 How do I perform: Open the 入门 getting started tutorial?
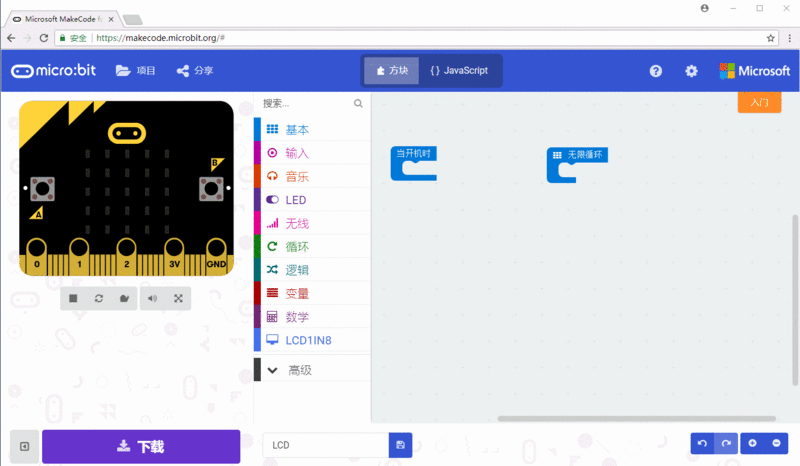click(759, 102)
